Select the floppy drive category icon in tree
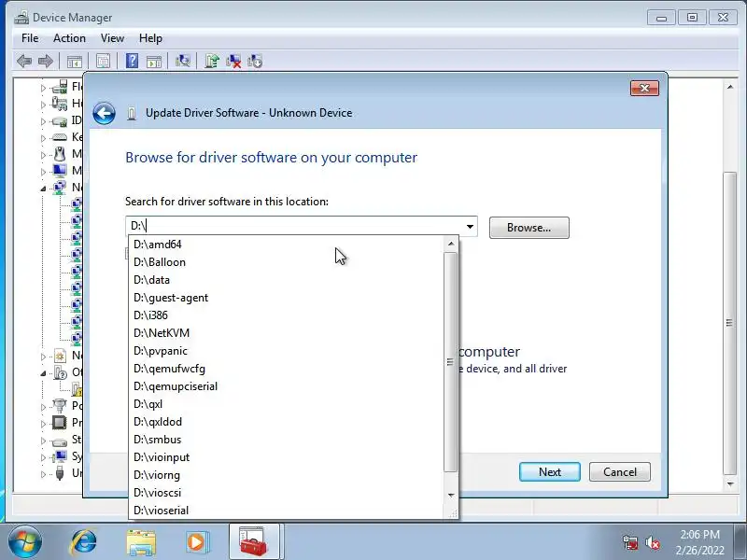 [60, 87]
